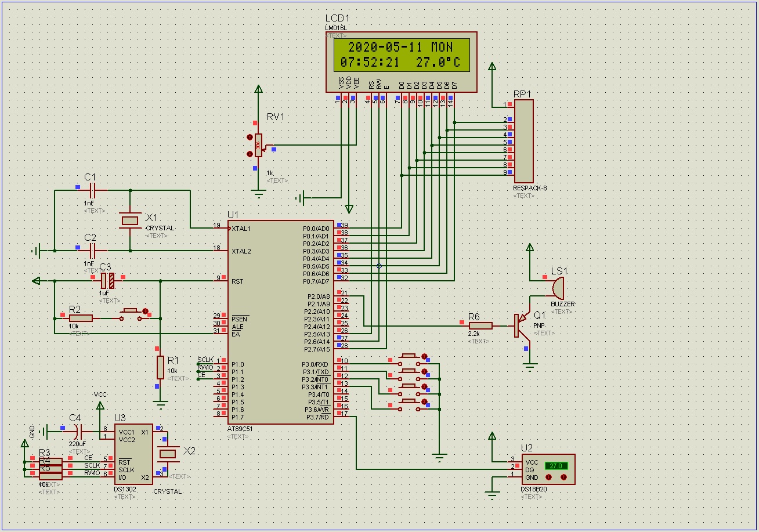
Task: Click the RP1 RESPACK-8 resistor pack
Action: pyautogui.click(x=523, y=141)
